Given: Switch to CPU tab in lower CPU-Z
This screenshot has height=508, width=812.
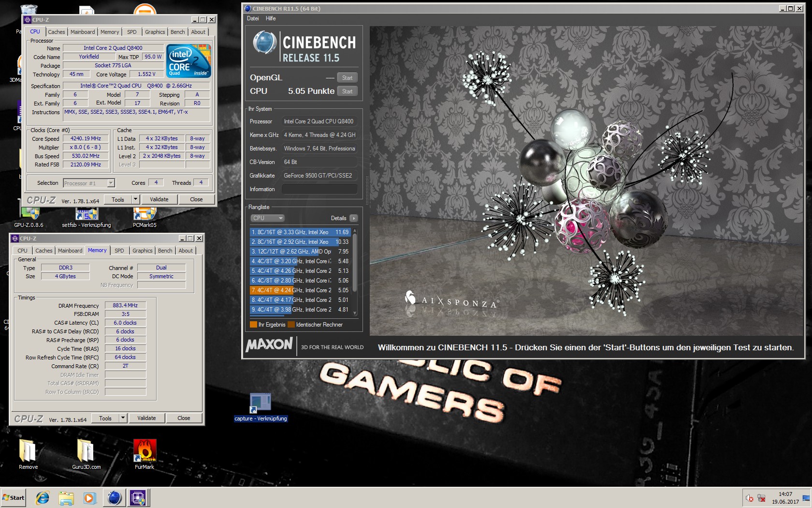Looking at the screenshot, I should coord(23,251).
